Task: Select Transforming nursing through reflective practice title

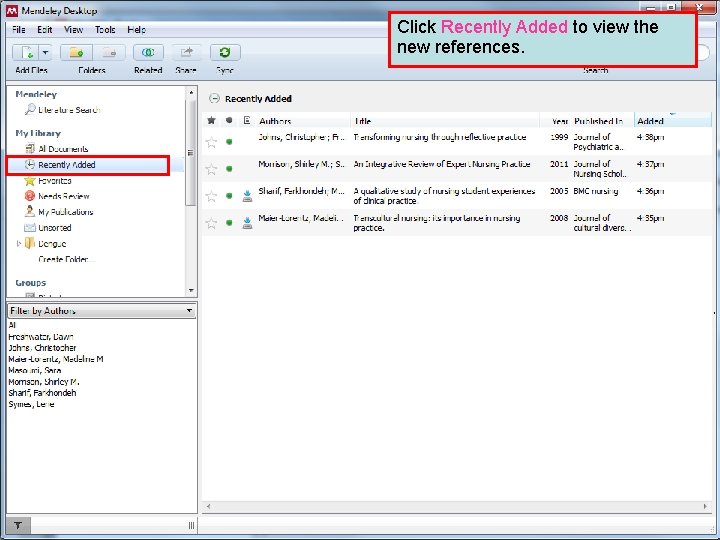Action: (439, 137)
